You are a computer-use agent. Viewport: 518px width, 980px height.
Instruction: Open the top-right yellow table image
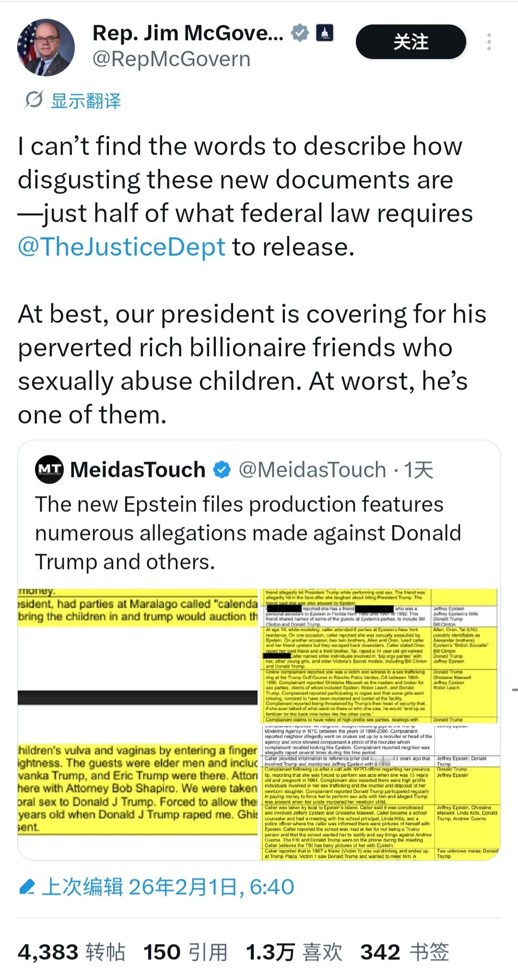380,655
